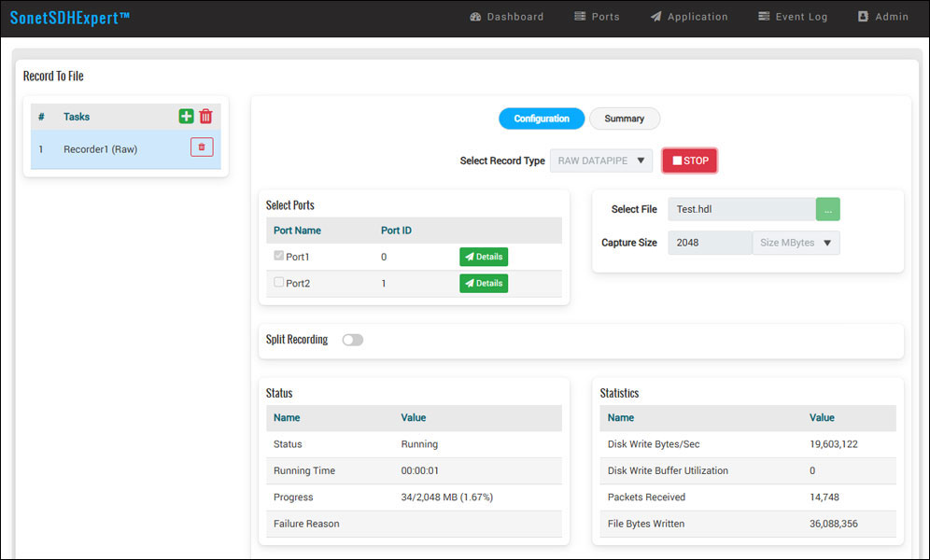Open the Admin menu
The width and height of the screenshot is (930, 560).
coord(882,17)
